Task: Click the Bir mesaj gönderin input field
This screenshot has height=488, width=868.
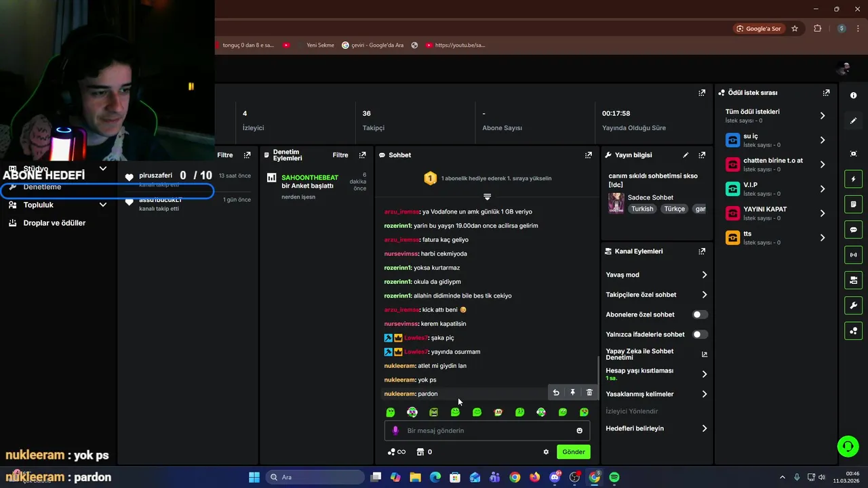Action: click(x=487, y=430)
